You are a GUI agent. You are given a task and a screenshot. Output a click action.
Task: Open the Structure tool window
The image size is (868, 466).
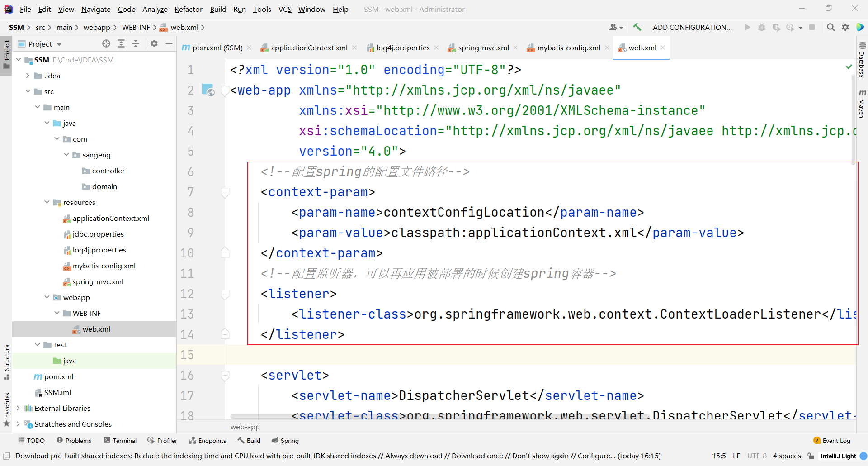click(x=6, y=362)
